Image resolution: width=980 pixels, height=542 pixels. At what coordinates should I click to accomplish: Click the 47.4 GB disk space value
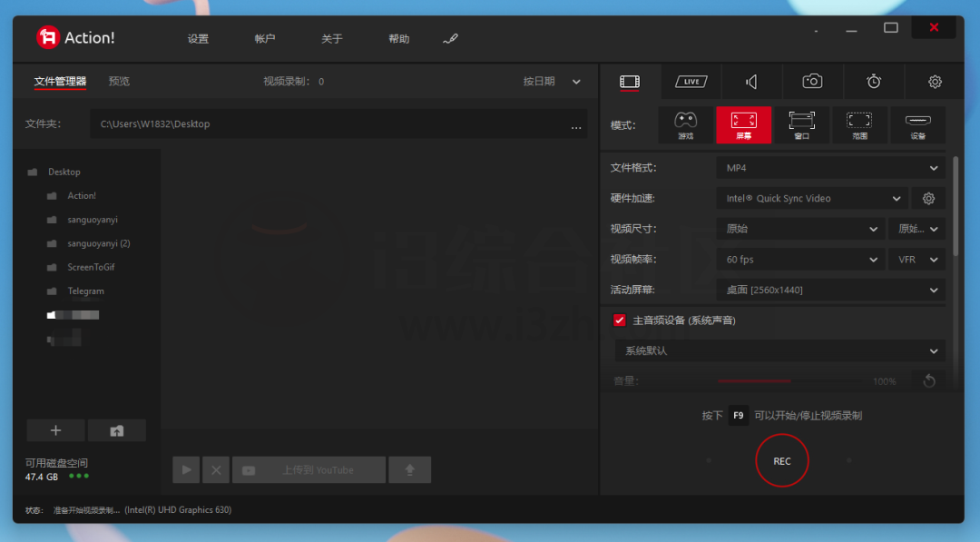click(x=42, y=477)
